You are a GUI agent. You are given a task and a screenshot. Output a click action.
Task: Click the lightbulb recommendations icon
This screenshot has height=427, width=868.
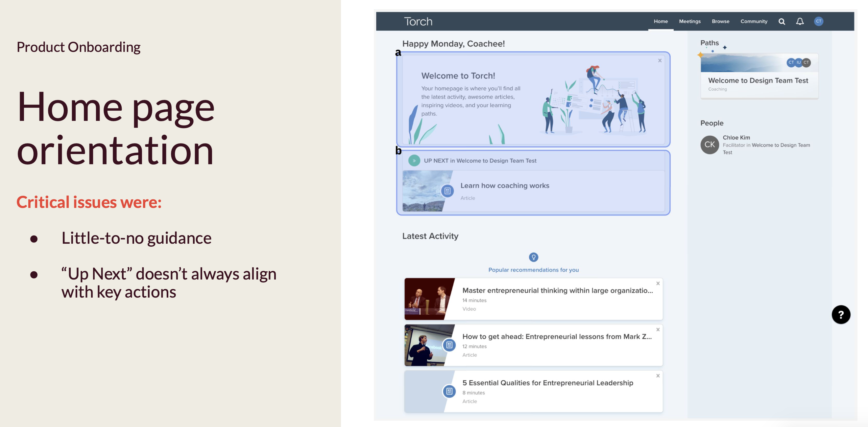pyautogui.click(x=533, y=257)
